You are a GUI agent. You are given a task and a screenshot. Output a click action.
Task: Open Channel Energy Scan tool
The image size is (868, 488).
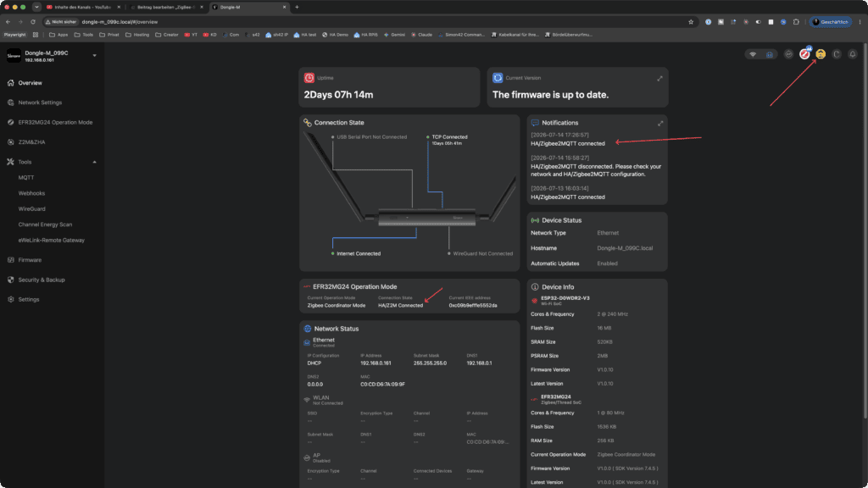click(45, 225)
